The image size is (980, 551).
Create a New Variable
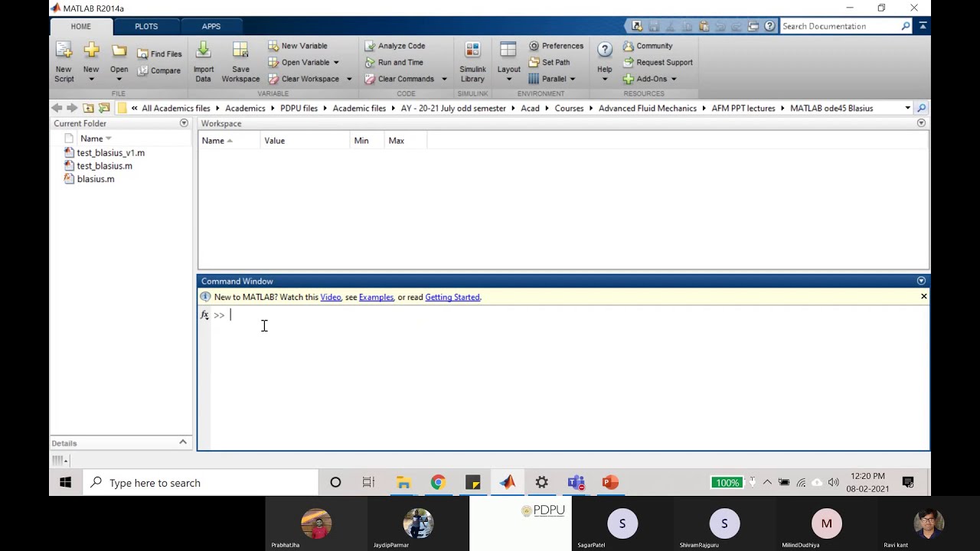298,46
